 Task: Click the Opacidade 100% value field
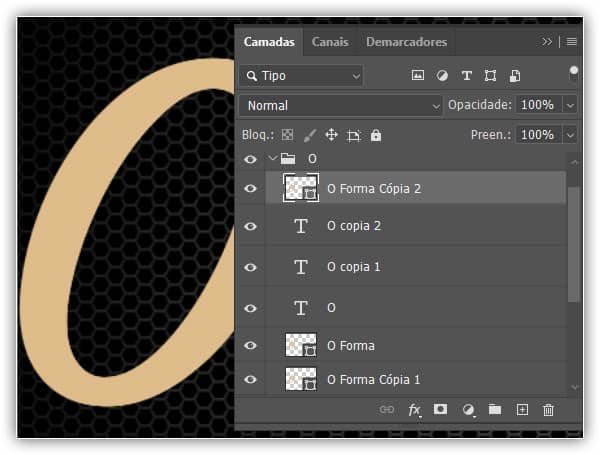[x=539, y=105]
